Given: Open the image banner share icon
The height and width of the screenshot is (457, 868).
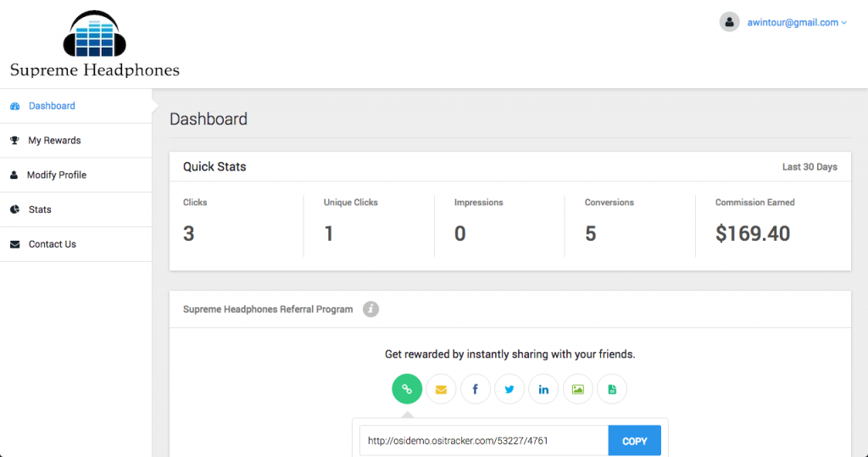Looking at the screenshot, I should point(578,389).
